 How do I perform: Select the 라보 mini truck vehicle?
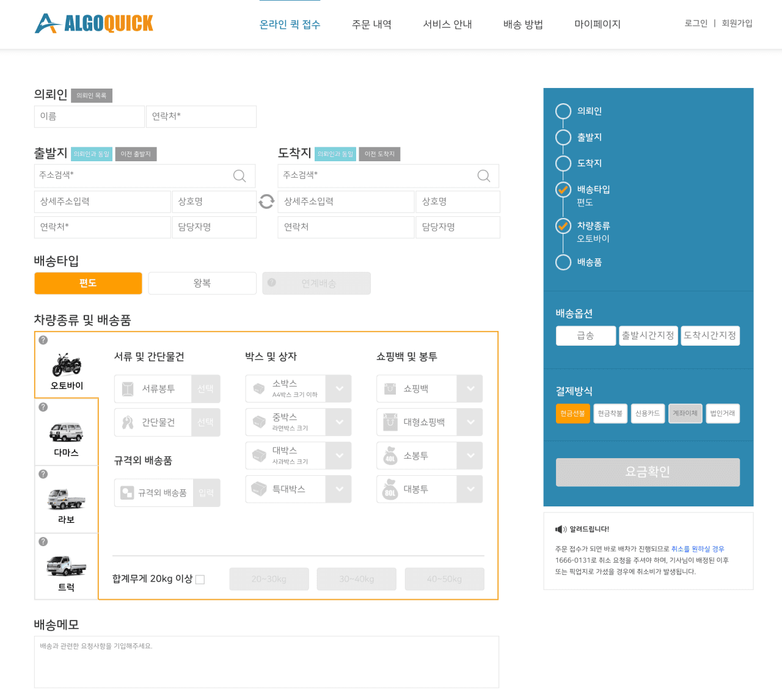[67, 500]
